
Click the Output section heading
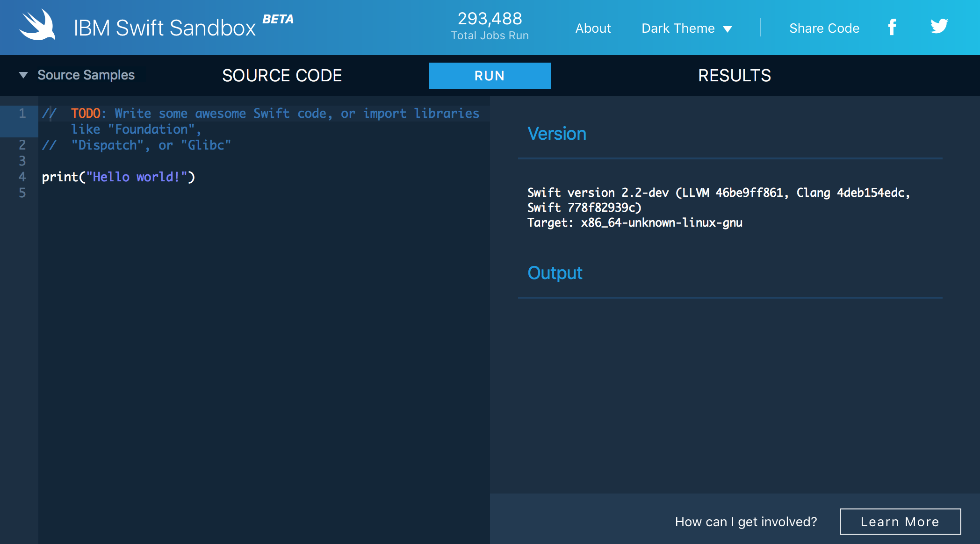pyautogui.click(x=555, y=273)
